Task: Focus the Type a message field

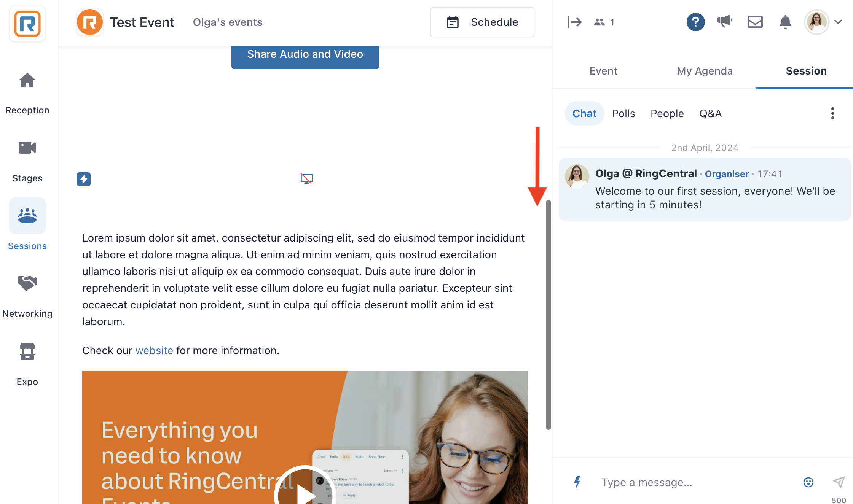Action: [x=697, y=482]
